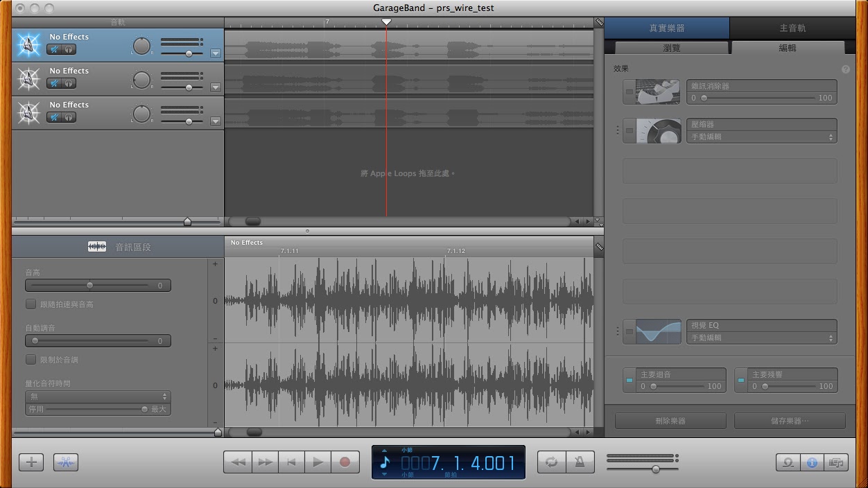Select the second track's instrument icon

tap(28, 79)
